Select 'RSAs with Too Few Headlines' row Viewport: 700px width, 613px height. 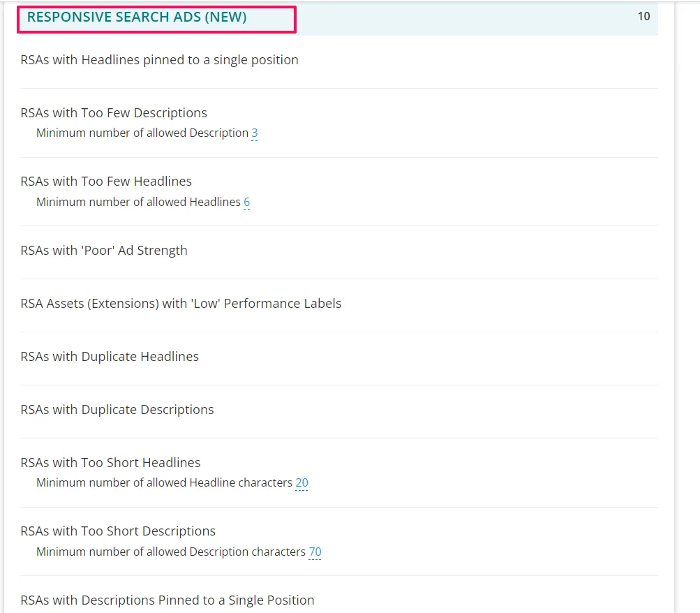tap(106, 182)
